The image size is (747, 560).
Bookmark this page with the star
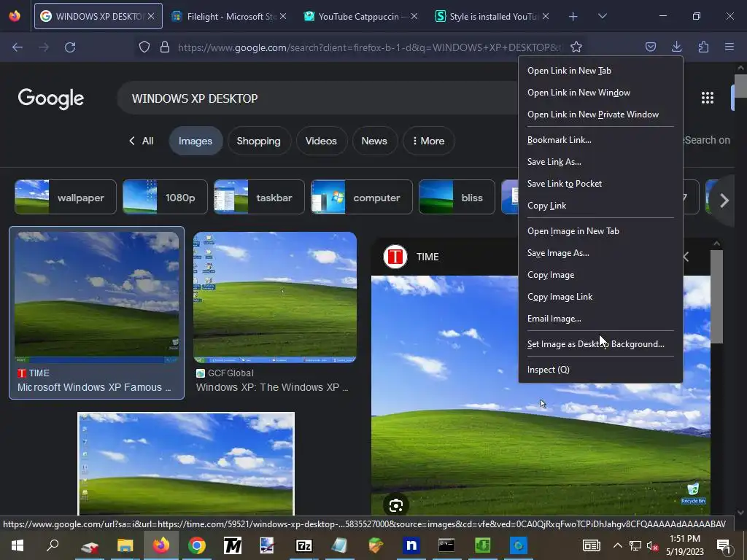[576, 47]
